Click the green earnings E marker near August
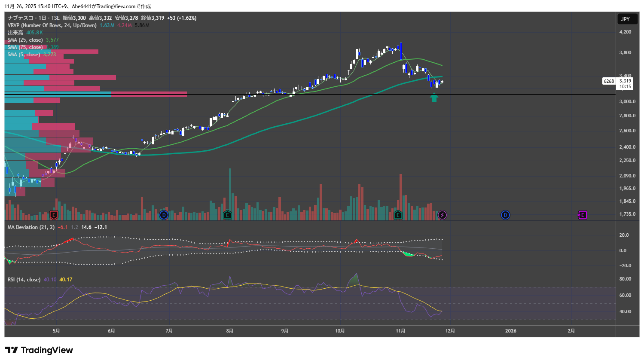644x363 pixels. (227, 215)
